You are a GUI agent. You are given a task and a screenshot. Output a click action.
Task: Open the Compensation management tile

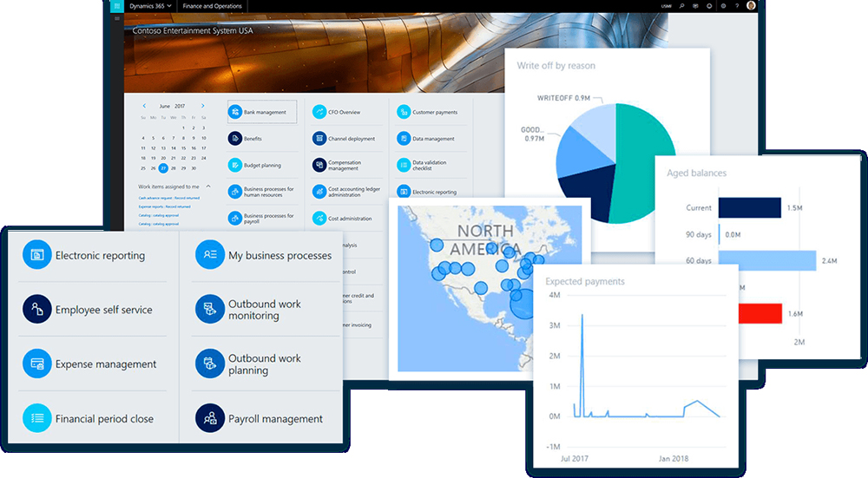346,165
